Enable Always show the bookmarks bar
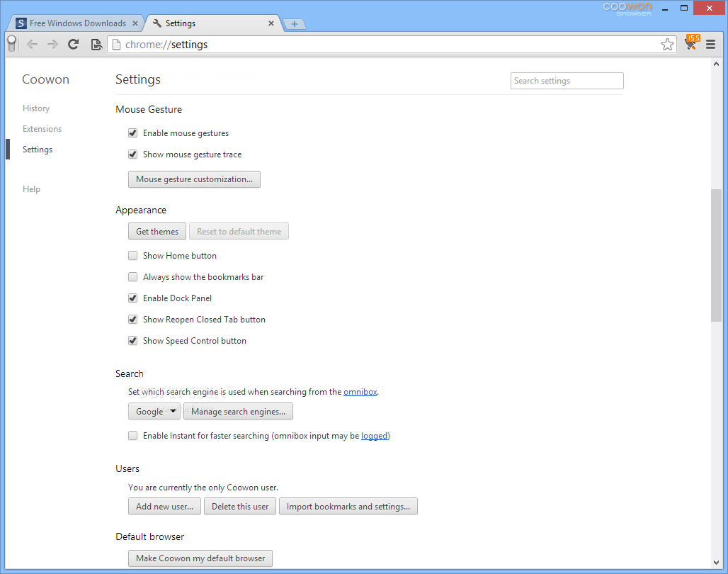 click(133, 277)
